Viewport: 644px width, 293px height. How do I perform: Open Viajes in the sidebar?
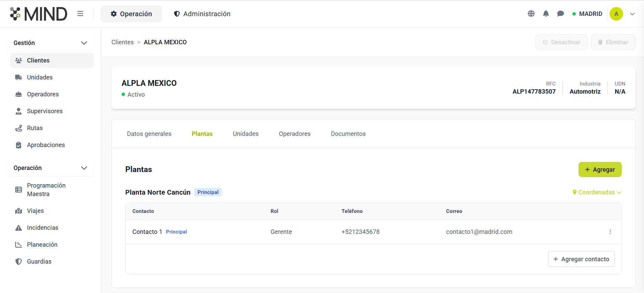(x=52, y=211)
